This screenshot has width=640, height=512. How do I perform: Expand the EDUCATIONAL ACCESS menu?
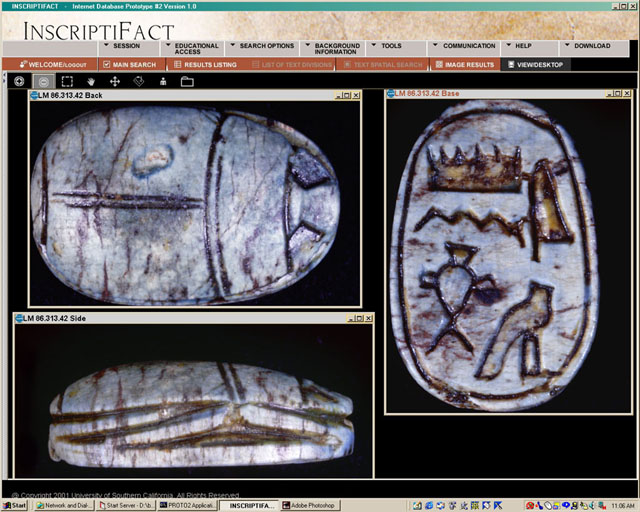point(192,49)
